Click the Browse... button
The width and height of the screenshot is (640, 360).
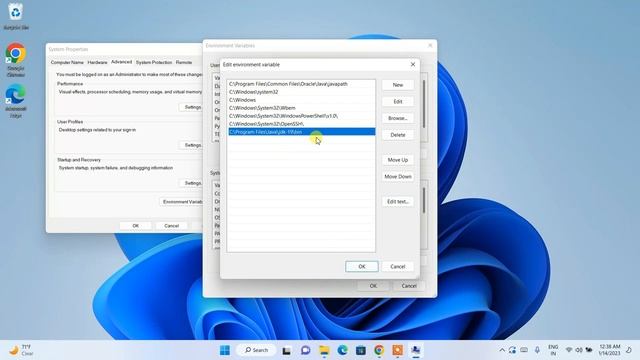pyautogui.click(x=398, y=118)
